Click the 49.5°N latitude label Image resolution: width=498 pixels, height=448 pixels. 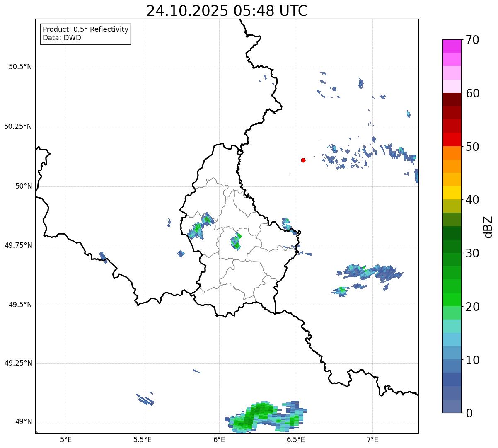[x=20, y=305]
